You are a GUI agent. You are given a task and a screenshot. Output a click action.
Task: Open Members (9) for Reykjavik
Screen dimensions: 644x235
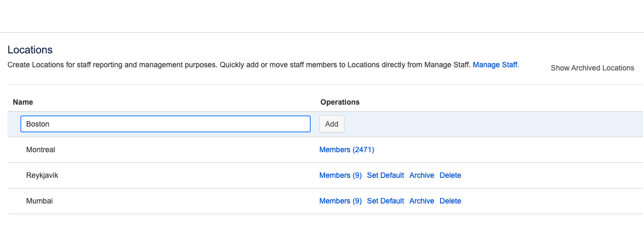coord(340,175)
